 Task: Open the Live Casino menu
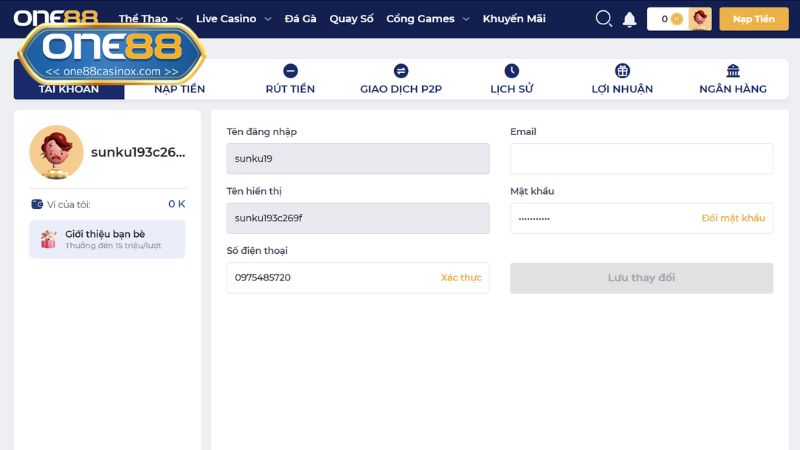226,18
